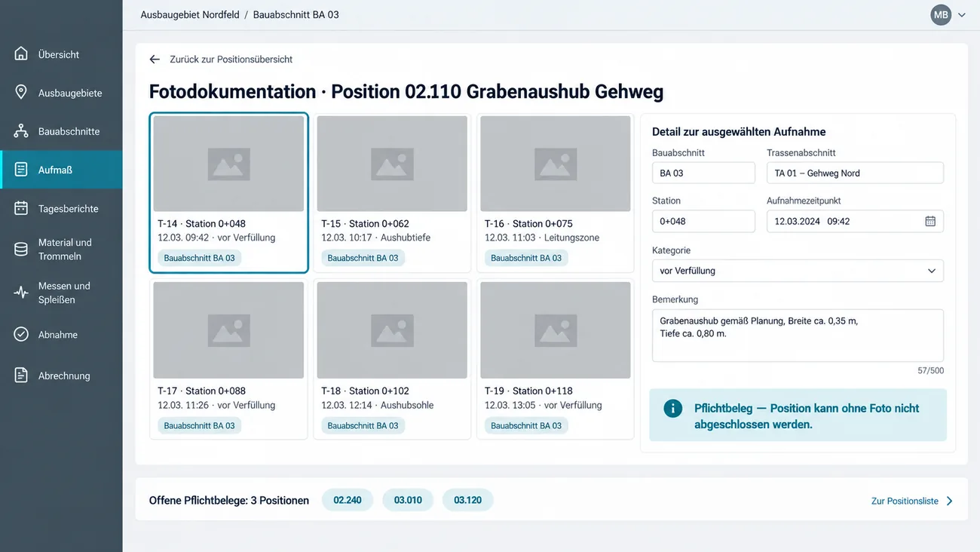980x552 pixels.
Task: Click the 'T-15 · Station 0+062' caption
Action: (365, 223)
